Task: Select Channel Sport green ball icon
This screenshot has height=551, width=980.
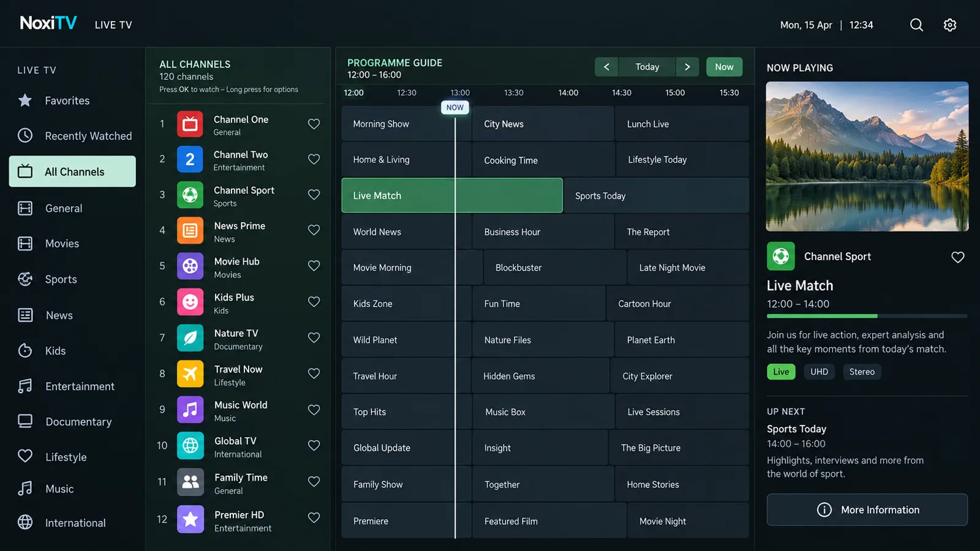Action: pyautogui.click(x=190, y=195)
